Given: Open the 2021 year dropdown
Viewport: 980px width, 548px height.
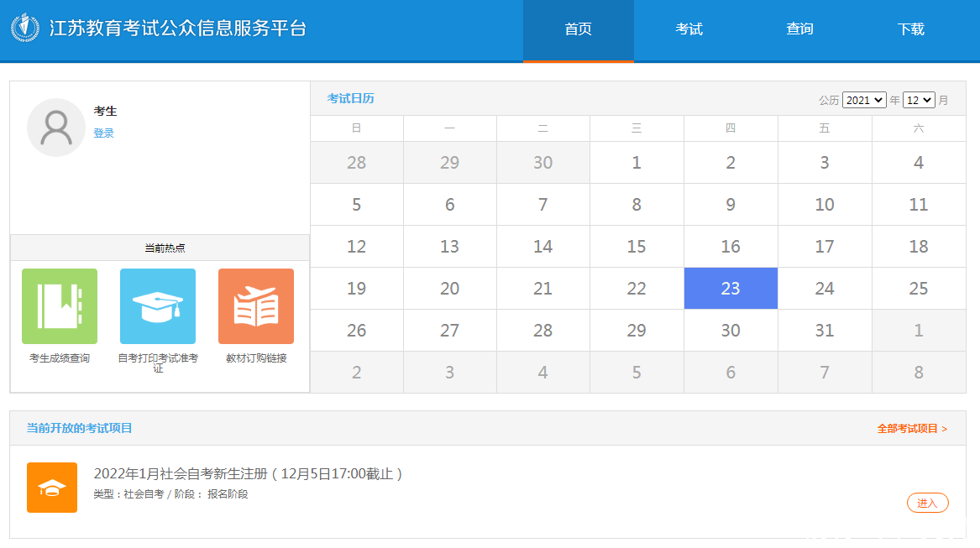Looking at the screenshot, I should 864,99.
